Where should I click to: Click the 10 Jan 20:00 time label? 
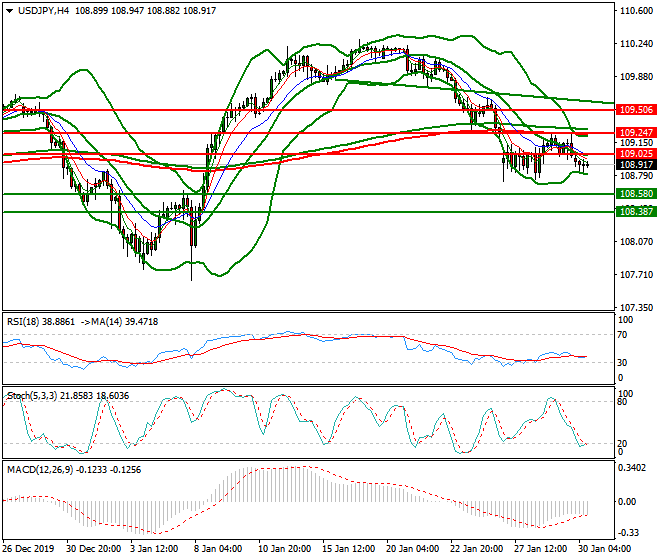(285, 549)
